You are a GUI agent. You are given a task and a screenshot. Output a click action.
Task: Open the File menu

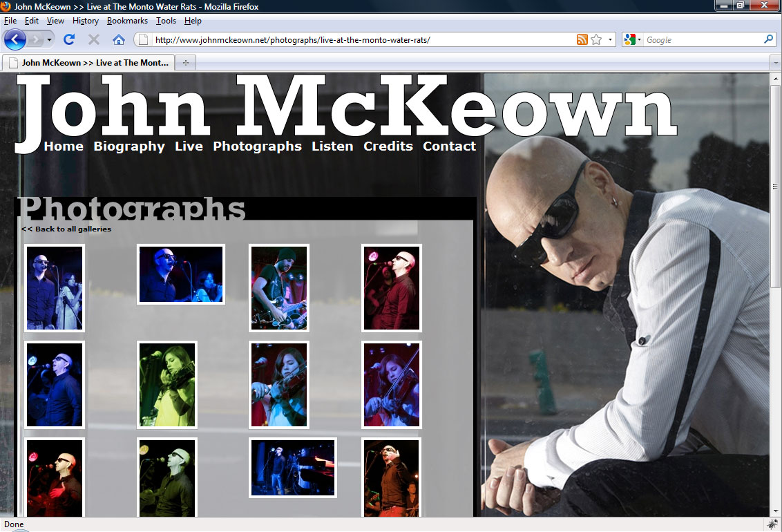[10, 21]
